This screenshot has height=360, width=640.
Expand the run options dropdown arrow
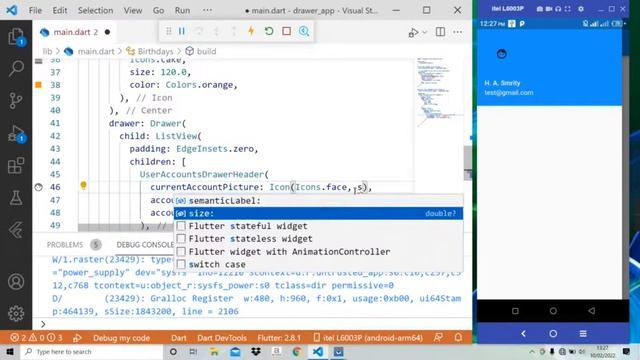tap(425, 32)
